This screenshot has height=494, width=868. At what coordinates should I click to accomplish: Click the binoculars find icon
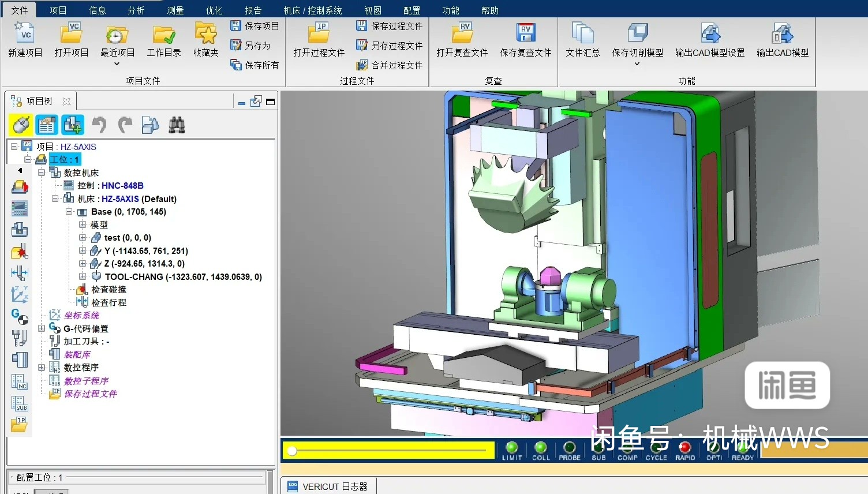177,125
